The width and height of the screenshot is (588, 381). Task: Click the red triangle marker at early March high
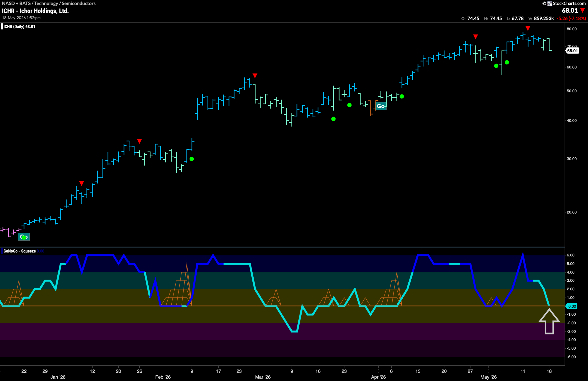click(x=255, y=75)
